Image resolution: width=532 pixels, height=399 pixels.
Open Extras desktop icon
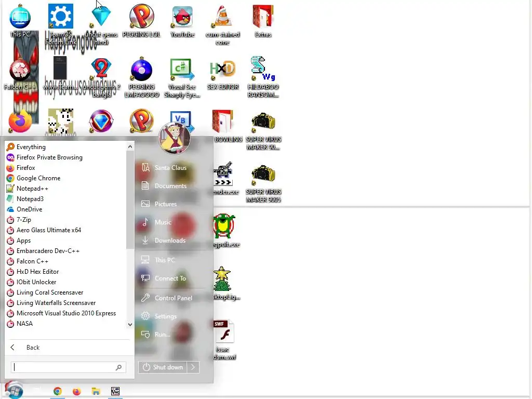(263, 20)
